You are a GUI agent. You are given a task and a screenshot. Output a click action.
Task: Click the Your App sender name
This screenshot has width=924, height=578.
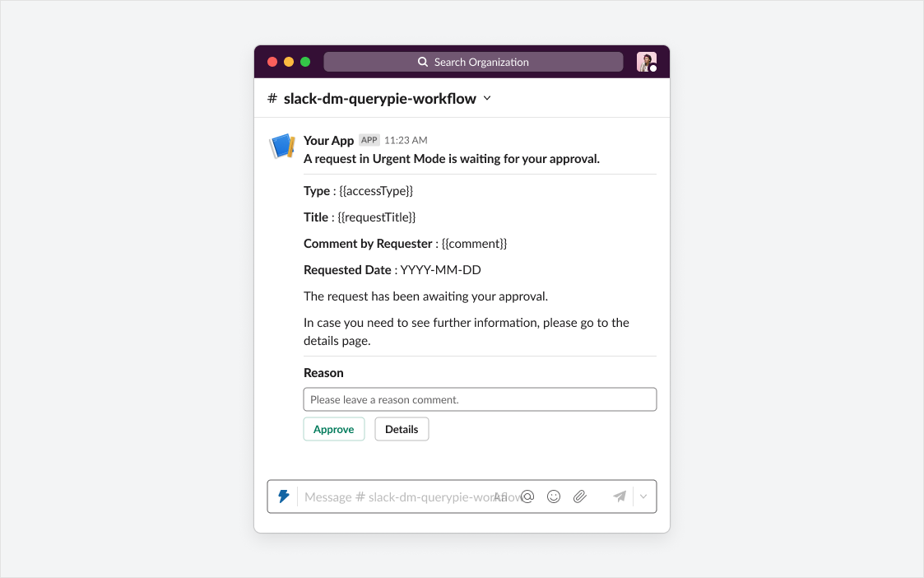click(x=328, y=140)
